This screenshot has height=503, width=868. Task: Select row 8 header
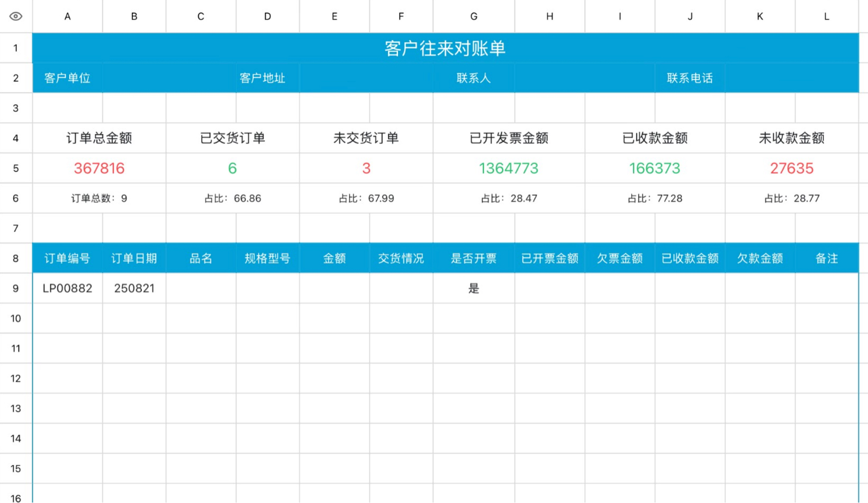click(16, 258)
